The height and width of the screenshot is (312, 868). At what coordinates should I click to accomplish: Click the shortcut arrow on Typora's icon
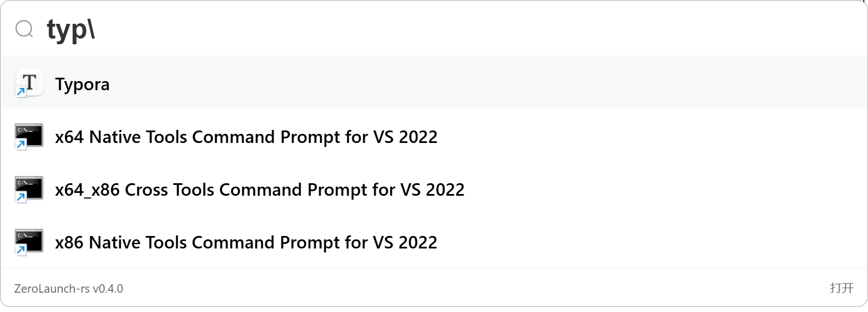tap(20, 92)
